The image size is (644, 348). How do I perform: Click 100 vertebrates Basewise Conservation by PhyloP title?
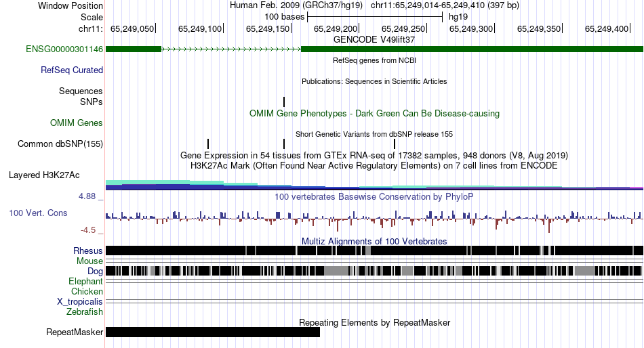pyautogui.click(x=374, y=196)
